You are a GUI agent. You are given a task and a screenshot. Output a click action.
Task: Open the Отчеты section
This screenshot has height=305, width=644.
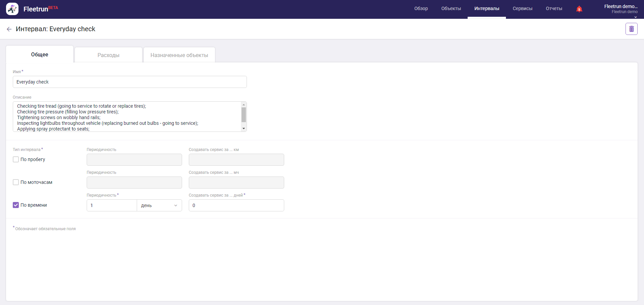[554, 9]
